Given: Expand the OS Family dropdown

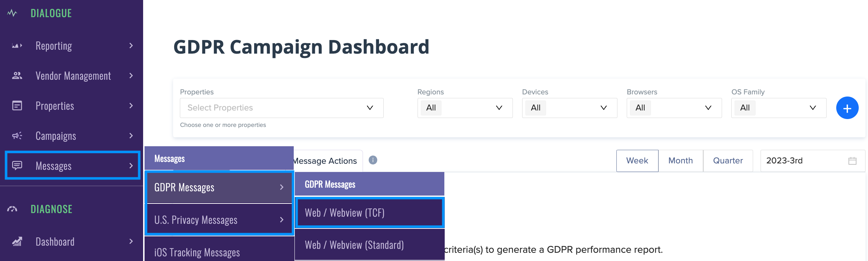Looking at the screenshot, I should (779, 108).
